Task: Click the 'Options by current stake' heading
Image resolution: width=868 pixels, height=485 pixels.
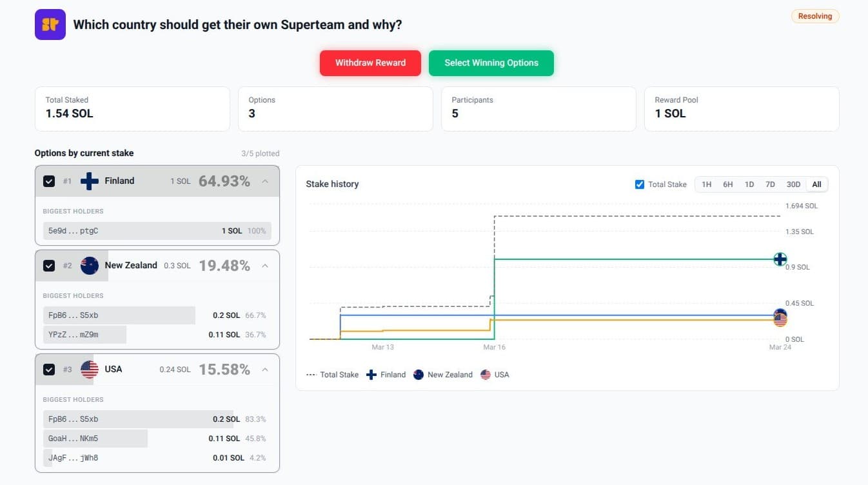Action: click(x=84, y=153)
